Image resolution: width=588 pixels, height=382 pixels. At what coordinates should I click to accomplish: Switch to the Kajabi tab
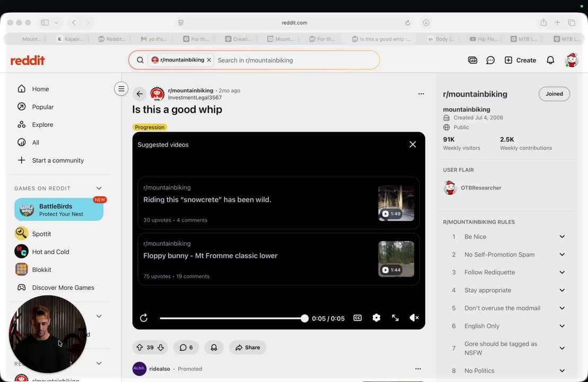[x=70, y=39]
